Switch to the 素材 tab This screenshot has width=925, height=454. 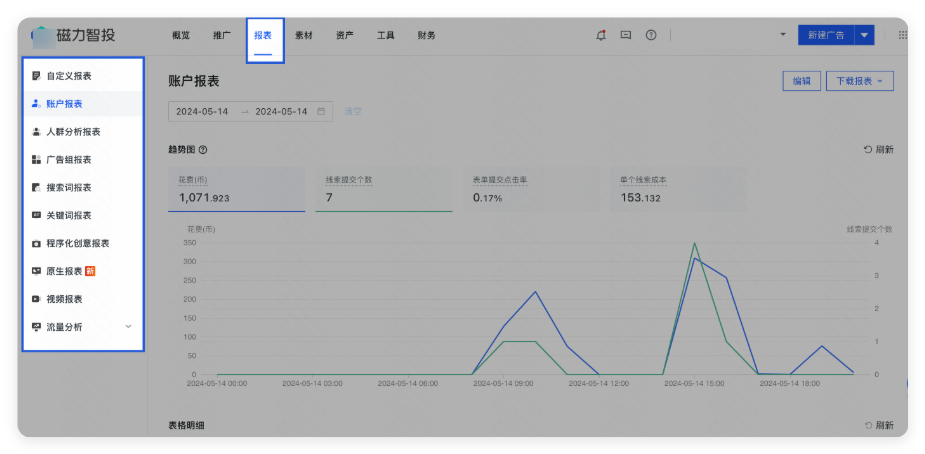coord(304,35)
